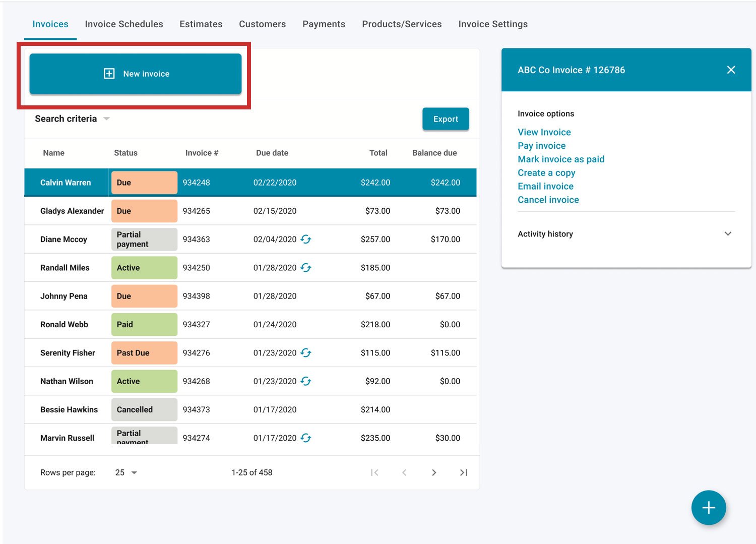Click the Past Due colored status swatch
Viewport: 756px width, 544px height.
click(144, 353)
